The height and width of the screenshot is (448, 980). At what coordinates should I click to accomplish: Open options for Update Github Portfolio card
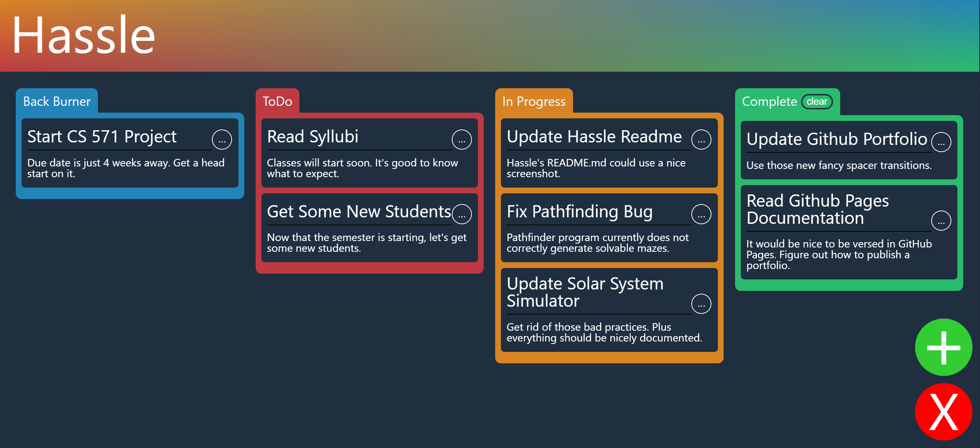[x=942, y=142]
